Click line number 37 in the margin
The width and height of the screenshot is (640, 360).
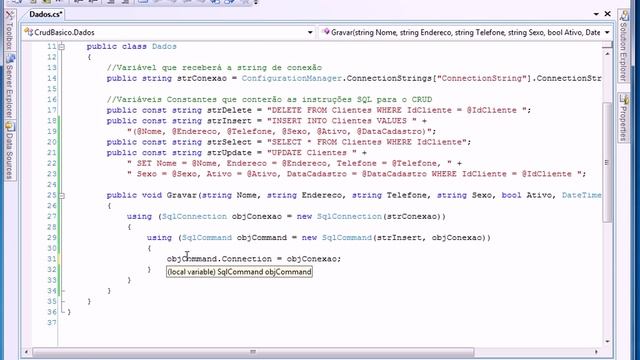(x=51, y=322)
